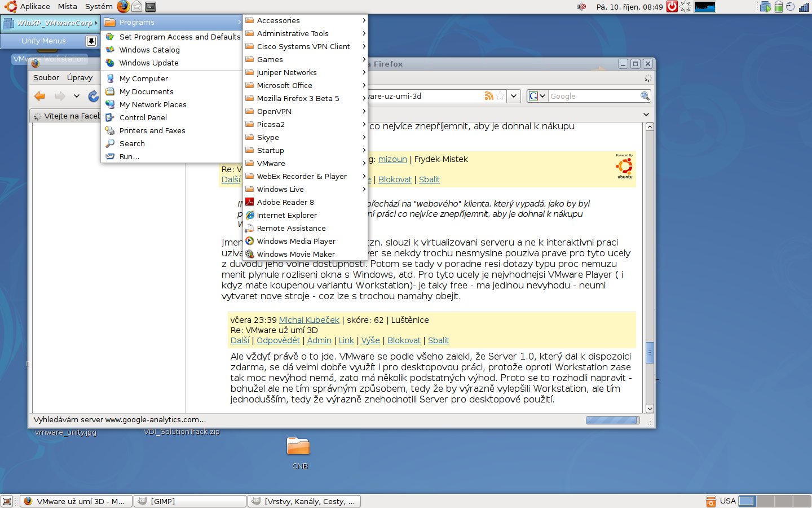812x508 pixels.
Task: Click the search magnifier in Google box
Action: [645, 96]
